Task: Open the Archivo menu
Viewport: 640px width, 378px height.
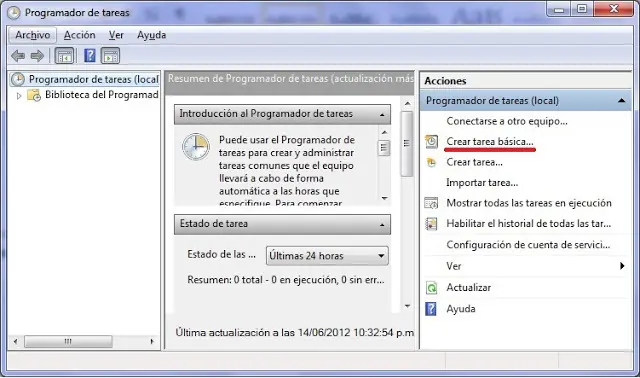Action: 33,35
